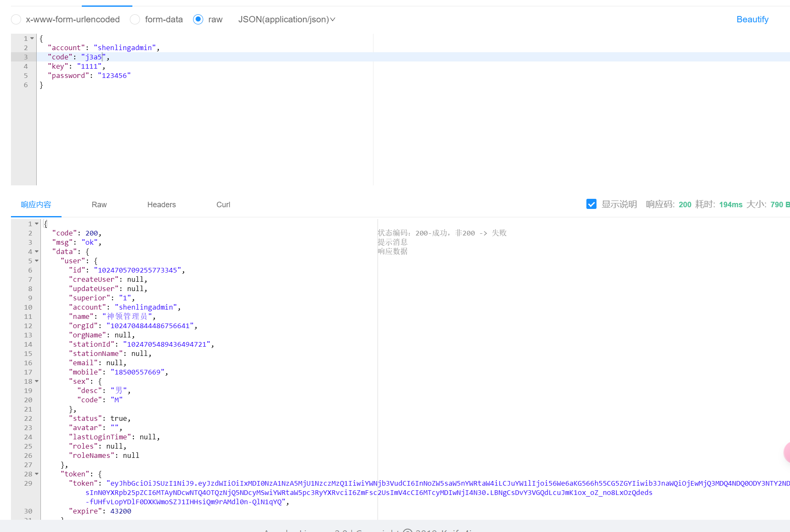Open the Raw response tab
Image resolution: width=790 pixels, height=532 pixels.
(99, 205)
